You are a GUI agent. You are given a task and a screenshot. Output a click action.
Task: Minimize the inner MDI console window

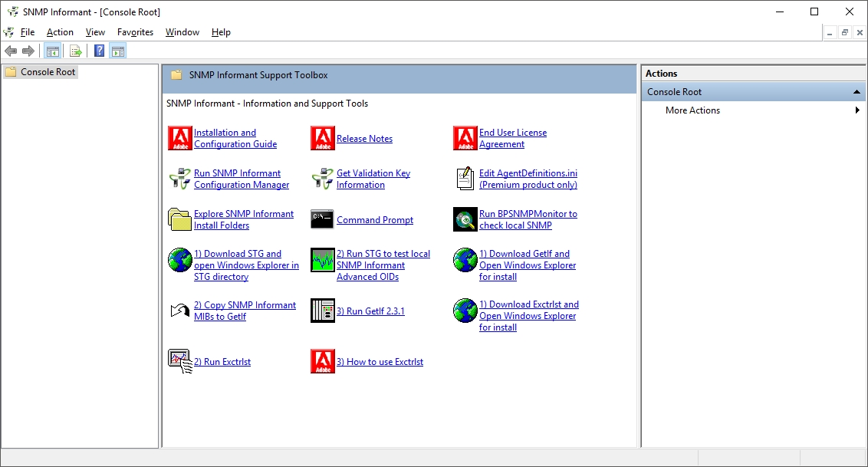tap(830, 33)
